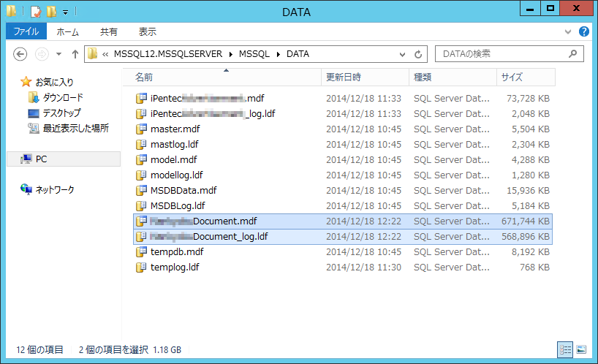Click DATA in the breadcrumb path
The image size is (598, 364).
click(x=298, y=54)
